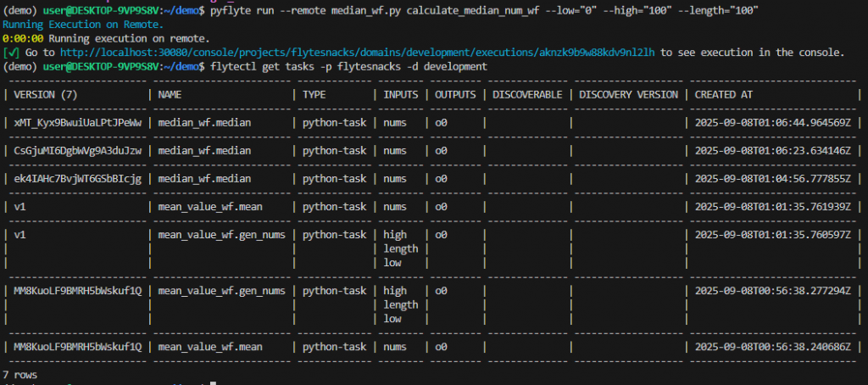Screen dimensions: 868x385
Task: Click o0 output in ek4IAHc7BvjWT6GSbBIcjg row
Action: [441, 179]
